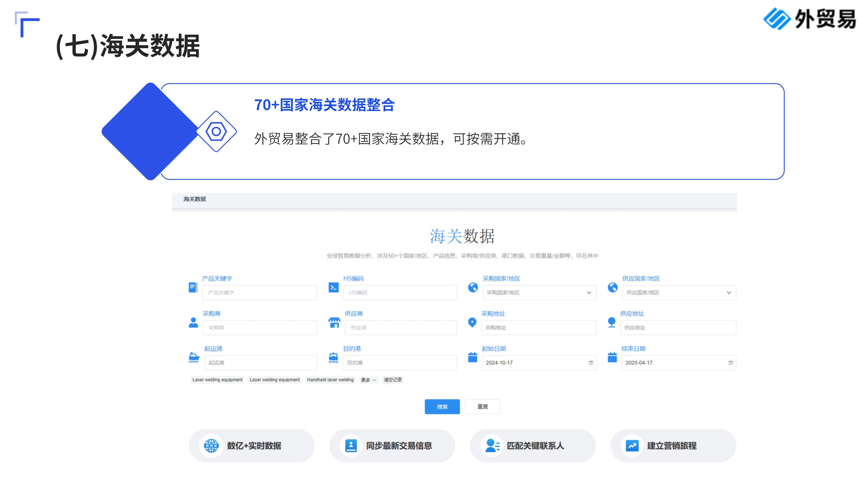This screenshot has width=868, height=488.
Task: Click the 建立营销旅程 chart icon
Action: click(x=632, y=446)
